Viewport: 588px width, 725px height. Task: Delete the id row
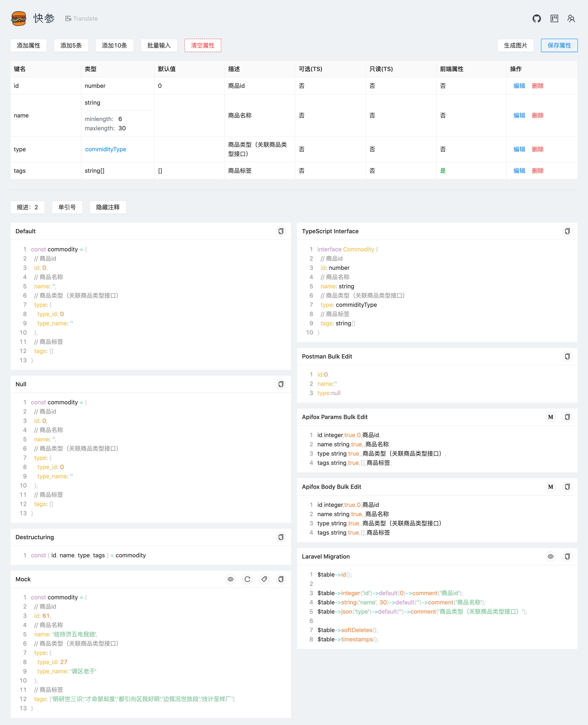pos(538,86)
